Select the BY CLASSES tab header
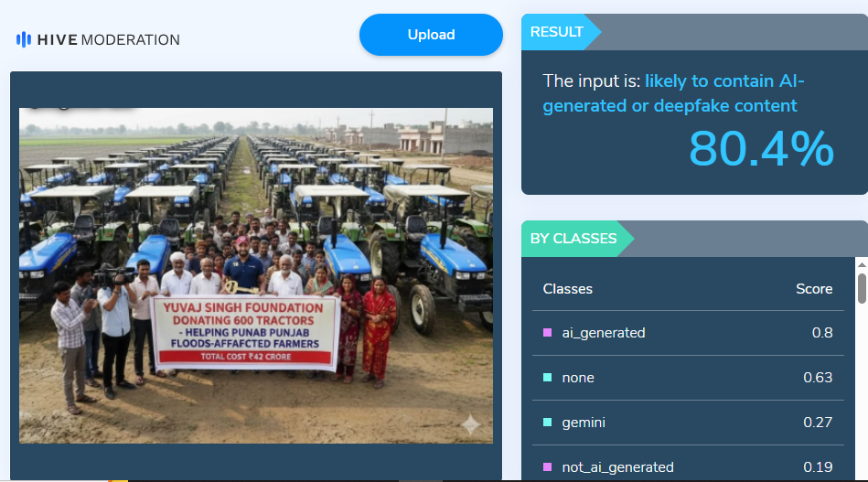The image size is (868, 482). point(573,239)
